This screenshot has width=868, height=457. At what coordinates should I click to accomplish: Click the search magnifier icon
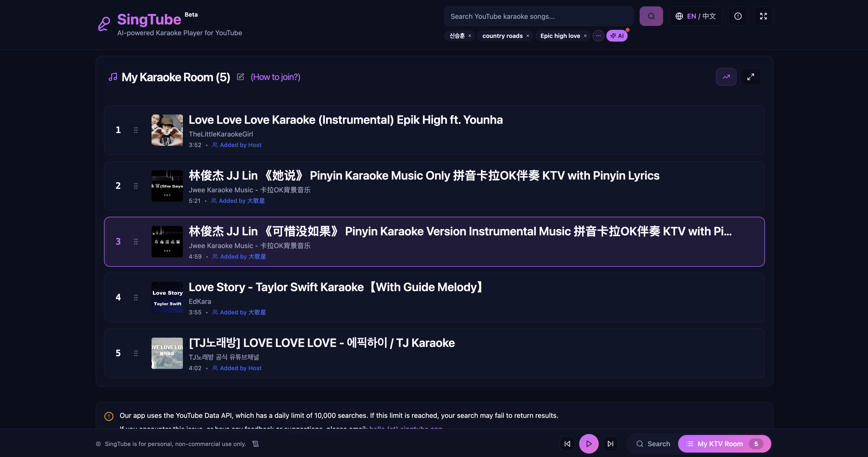[x=651, y=16]
